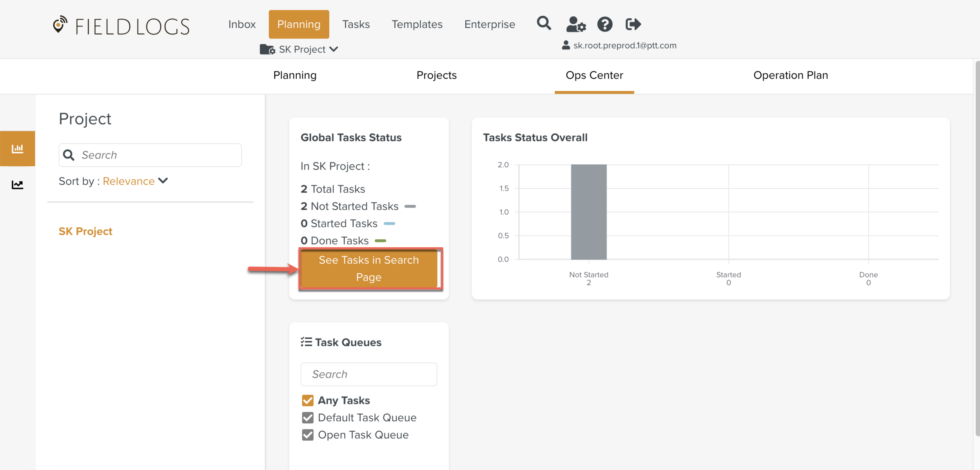The width and height of the screenshot is (980, 470).
Task: Select the bar chart sidebar icon
Action: (x=17, y=149)
